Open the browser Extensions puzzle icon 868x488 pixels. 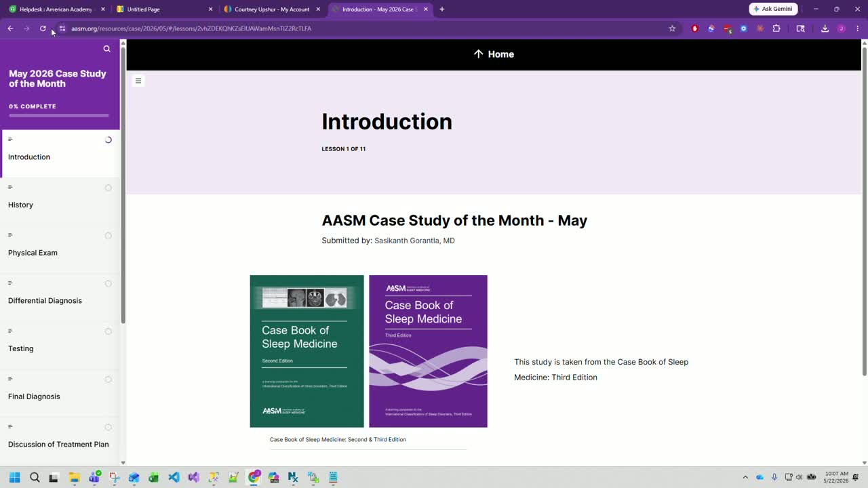click(776, 28)
